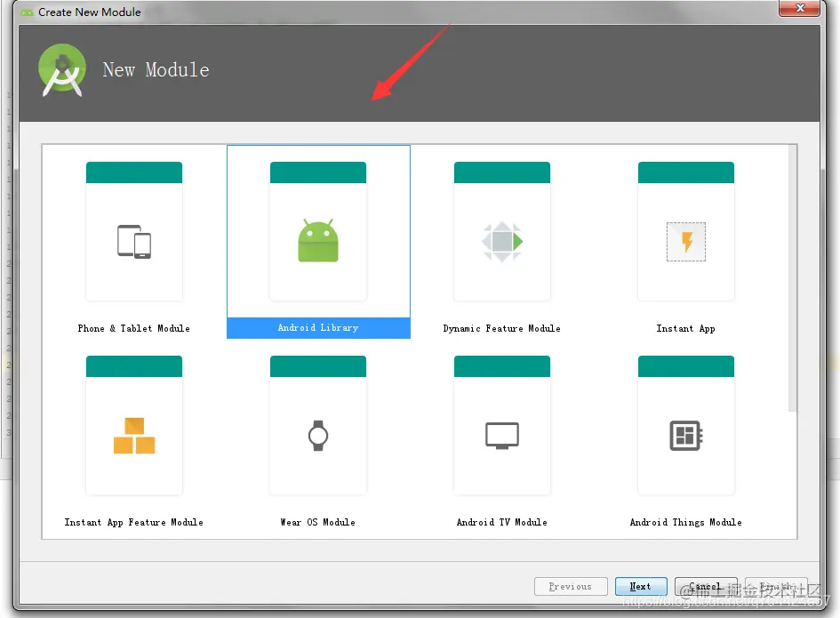Click the Android Studio logo in header
840x618 pixels.
(x=62, y=70)
